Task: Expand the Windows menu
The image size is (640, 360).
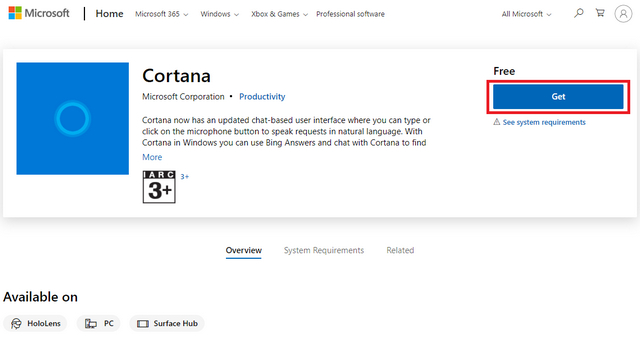Action: pos(220,14)
